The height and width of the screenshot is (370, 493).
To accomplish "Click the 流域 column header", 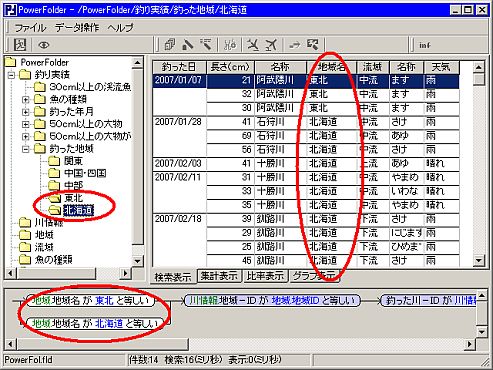I will pos(373,67).
